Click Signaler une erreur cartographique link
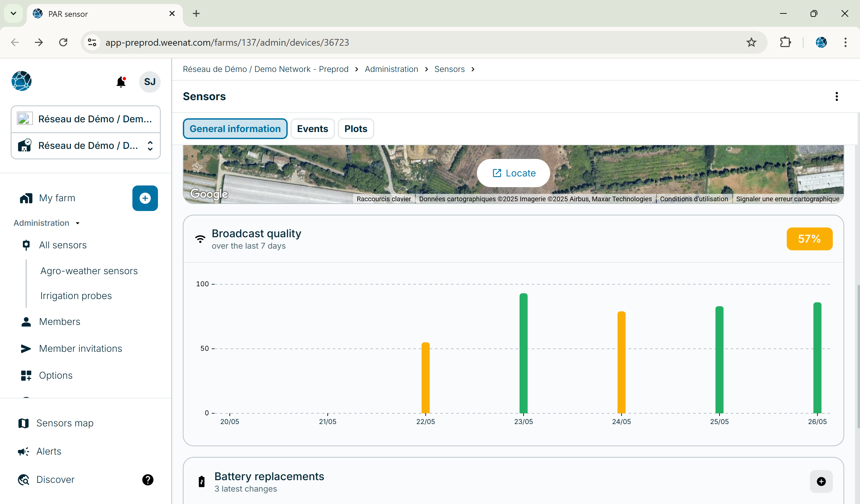The height and width of the screenshot is (504, 860). pos(788,199)
